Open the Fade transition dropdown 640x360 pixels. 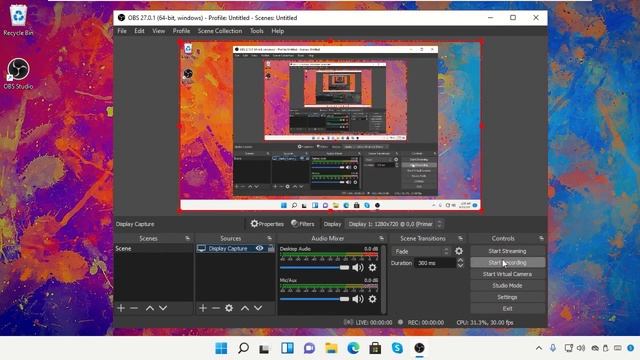tap(421, 251)
